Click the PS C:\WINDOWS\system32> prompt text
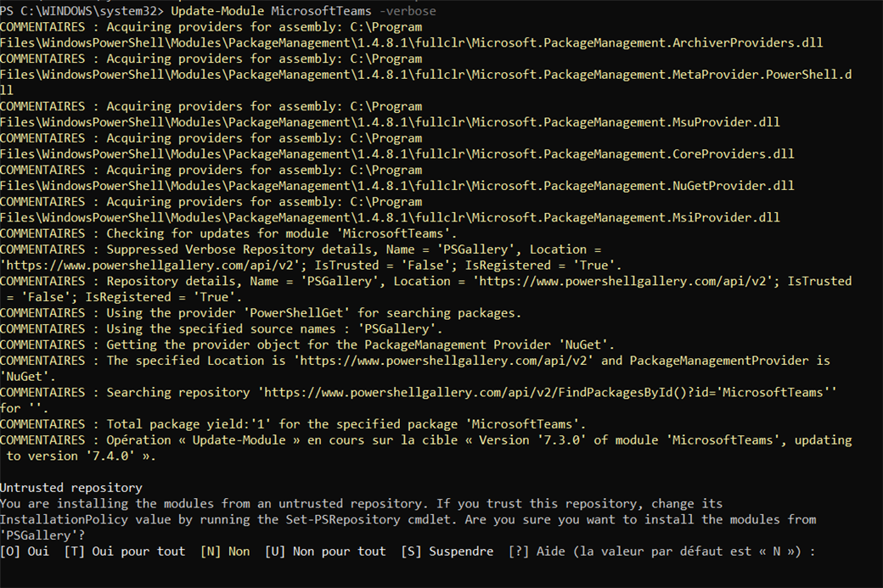The image size is (883, 588). [x=82, y=11]
